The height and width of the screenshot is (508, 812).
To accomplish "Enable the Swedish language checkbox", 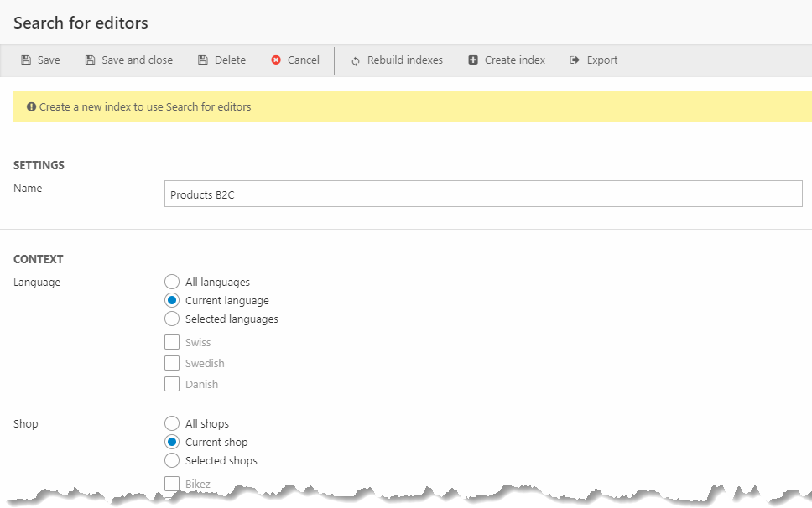I will [172, 363].
